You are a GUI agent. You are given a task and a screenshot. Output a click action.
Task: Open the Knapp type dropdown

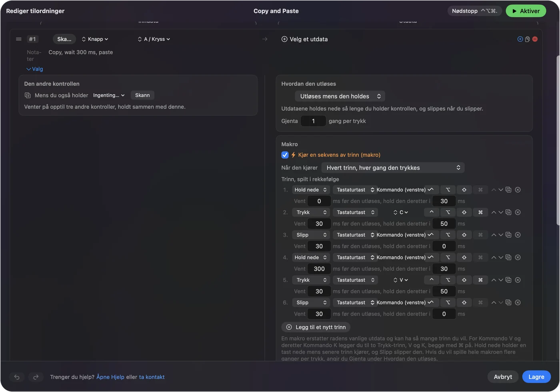point(95,39)
